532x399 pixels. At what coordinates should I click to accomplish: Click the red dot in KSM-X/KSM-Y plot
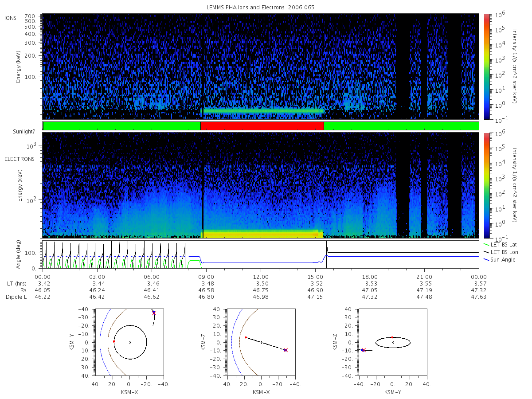[114, 341]
